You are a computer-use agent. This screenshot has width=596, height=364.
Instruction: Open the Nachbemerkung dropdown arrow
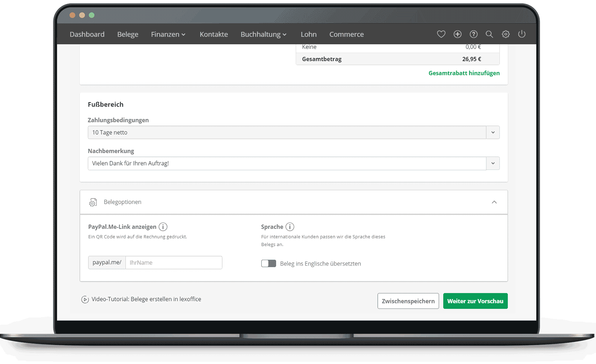click(493, 163)
